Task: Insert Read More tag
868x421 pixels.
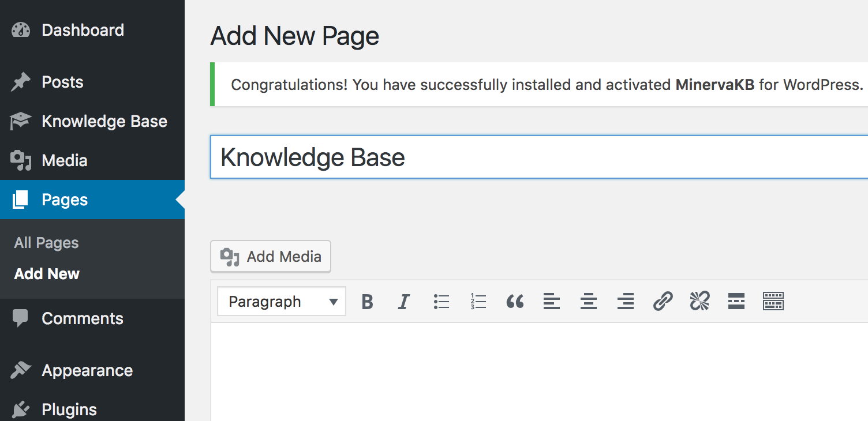Action: [736, 302]
